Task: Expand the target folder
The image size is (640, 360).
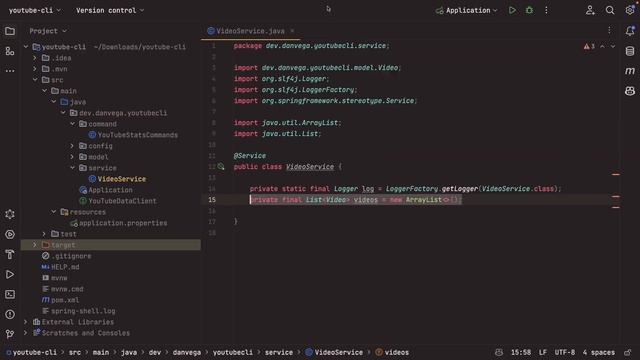Action: pos(35,245)
